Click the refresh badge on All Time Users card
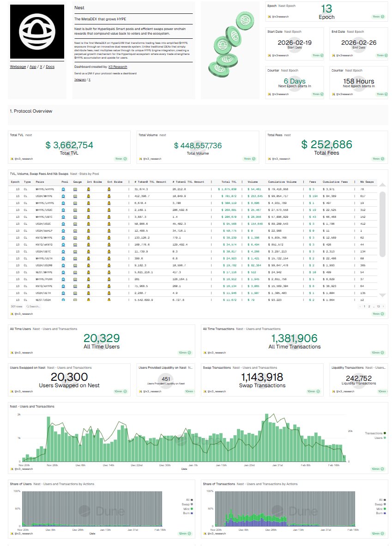 click(185, 353)
